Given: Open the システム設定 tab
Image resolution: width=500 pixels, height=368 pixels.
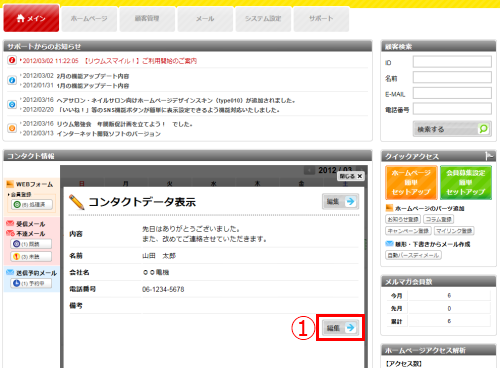Looking at the screenshot, I should pos(263,19).
